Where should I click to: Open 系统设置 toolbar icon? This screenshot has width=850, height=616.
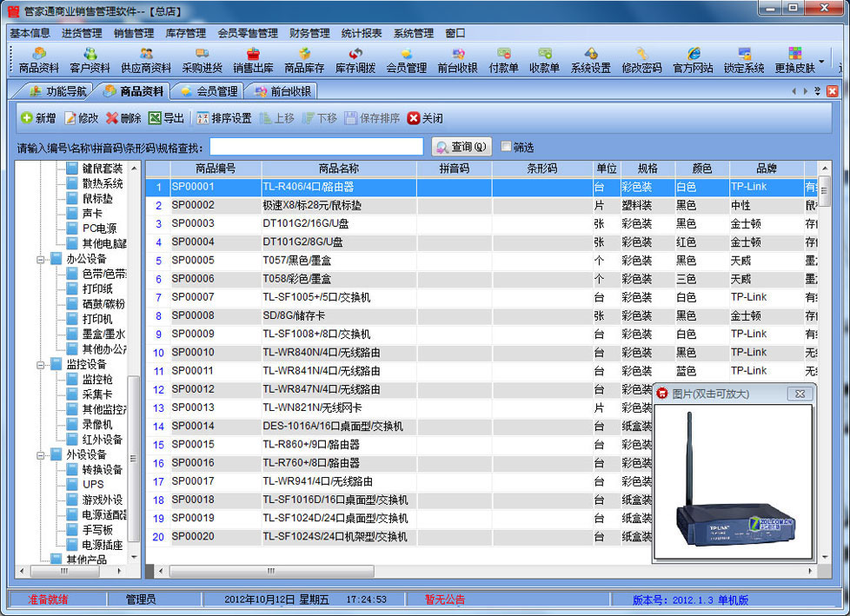590,60
